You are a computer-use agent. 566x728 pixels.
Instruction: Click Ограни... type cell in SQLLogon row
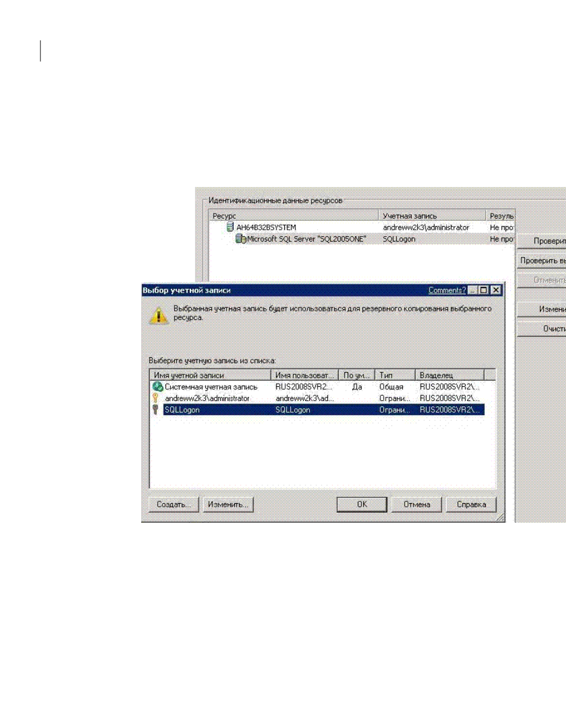click(394, 409)
